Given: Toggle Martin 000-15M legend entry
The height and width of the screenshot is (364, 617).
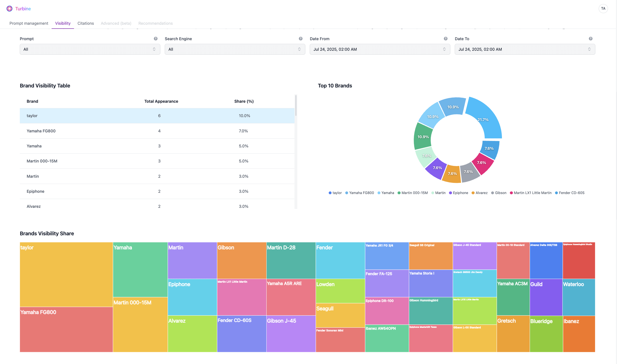Looking at the screenshot, I should tap(412, 193).
